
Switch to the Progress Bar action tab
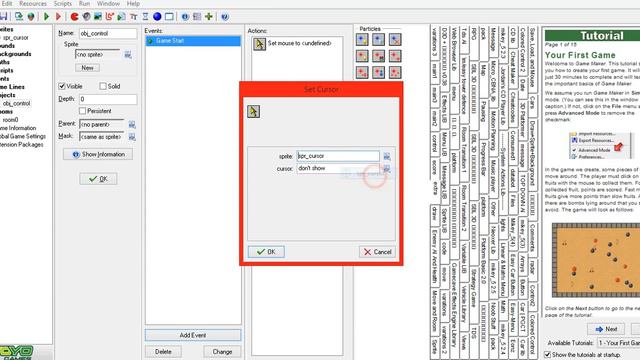tap(484, 159)
